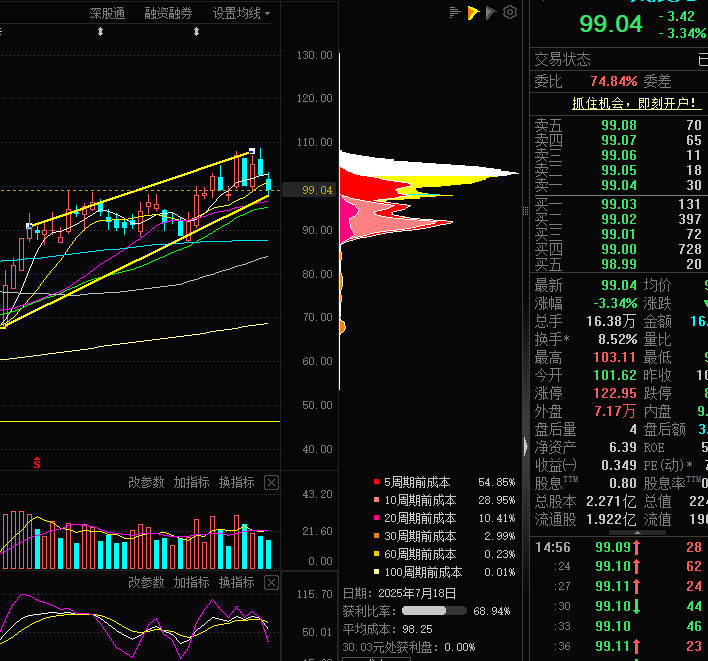Select the 买五 row at 98.99
Viewport: 708px width, 661px height.
pyautogui.click(x=619, y=264)
